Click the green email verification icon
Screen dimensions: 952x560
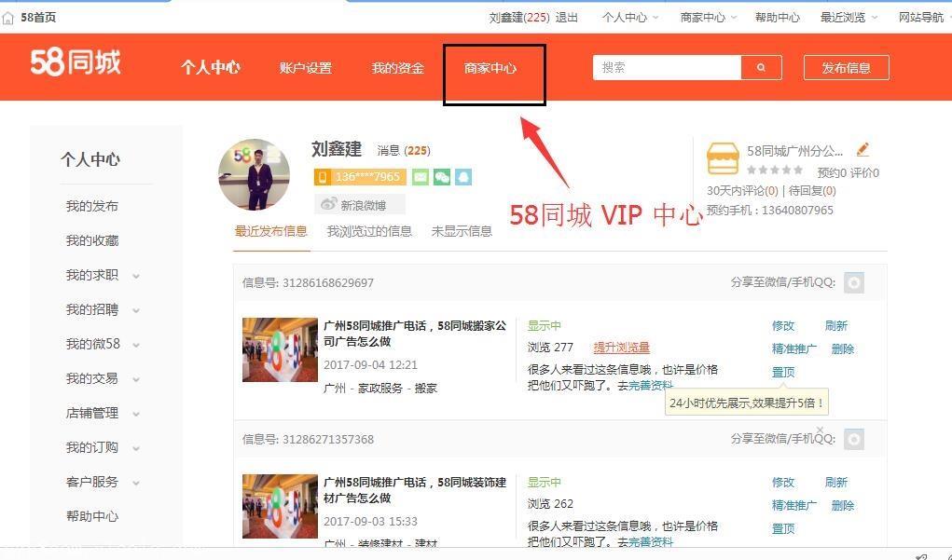pos(421,176)
